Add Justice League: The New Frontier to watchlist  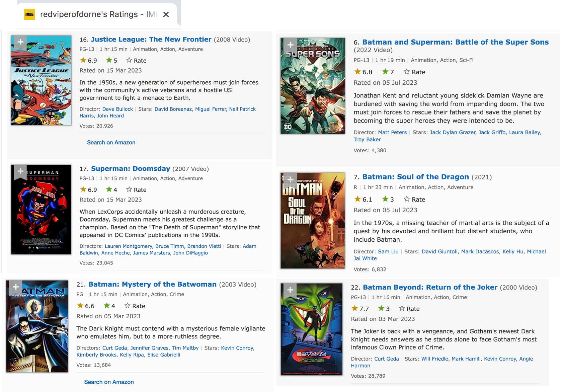click(x=20, y=42)
